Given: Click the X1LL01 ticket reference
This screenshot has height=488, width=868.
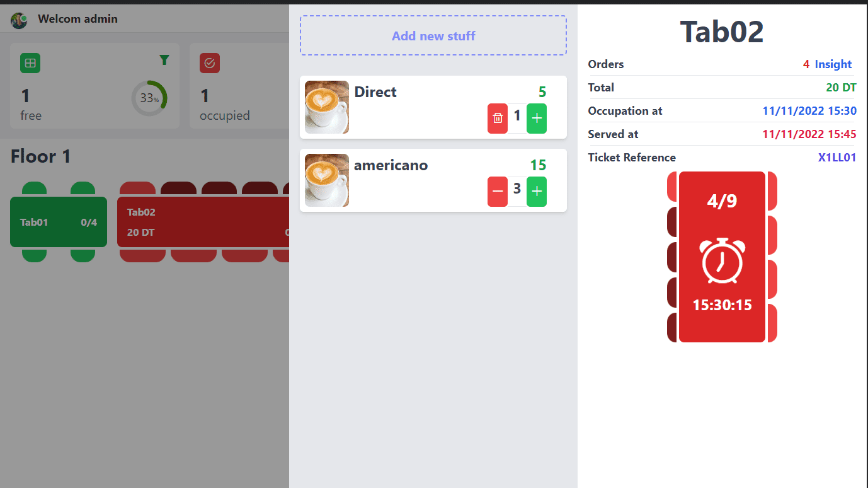Looking at the screenshot, I should click(837, 158).
